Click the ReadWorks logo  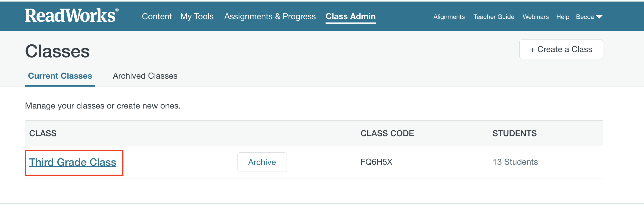(x=72, y=15)
